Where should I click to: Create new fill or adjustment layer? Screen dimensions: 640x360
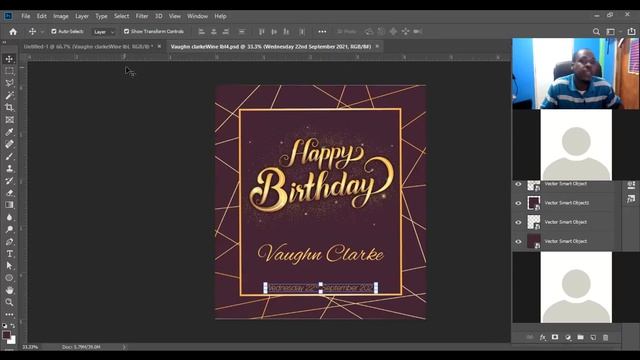tap(568, 338)
